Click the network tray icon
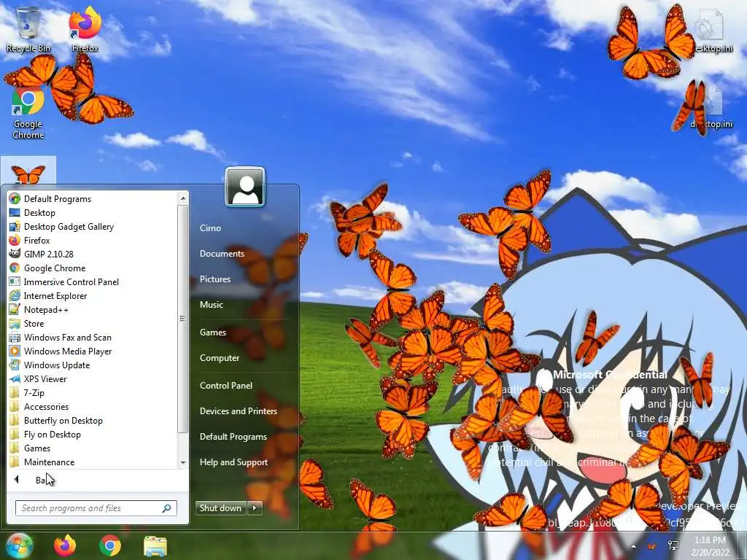The width and height of the screenshot is (747, 560). tap(673, 545)
